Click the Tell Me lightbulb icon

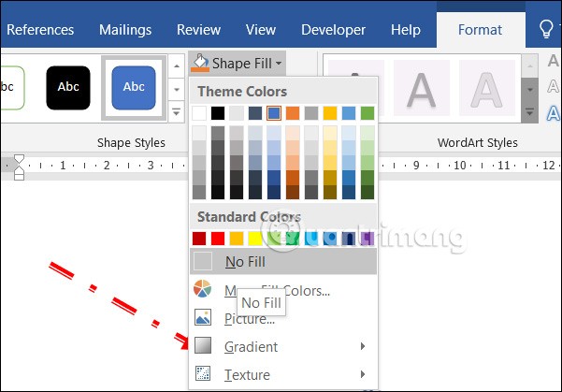[546, 30]
